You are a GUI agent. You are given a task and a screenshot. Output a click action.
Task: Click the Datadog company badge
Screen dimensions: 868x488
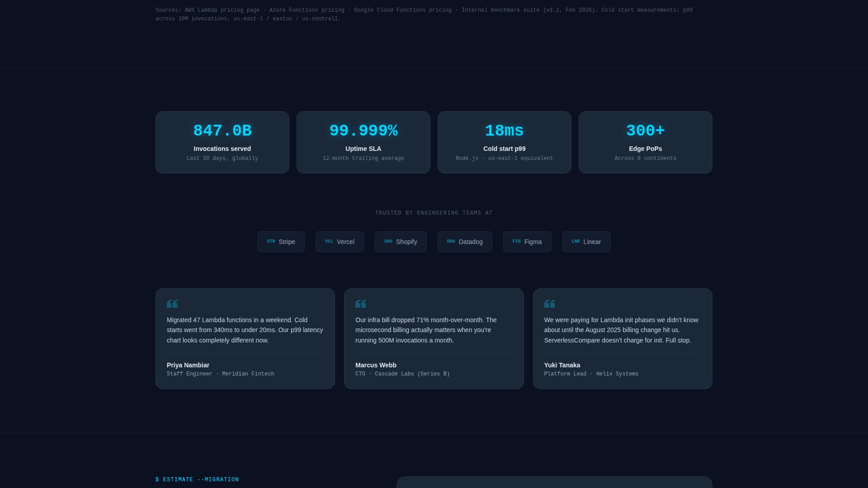click(465, 242)
